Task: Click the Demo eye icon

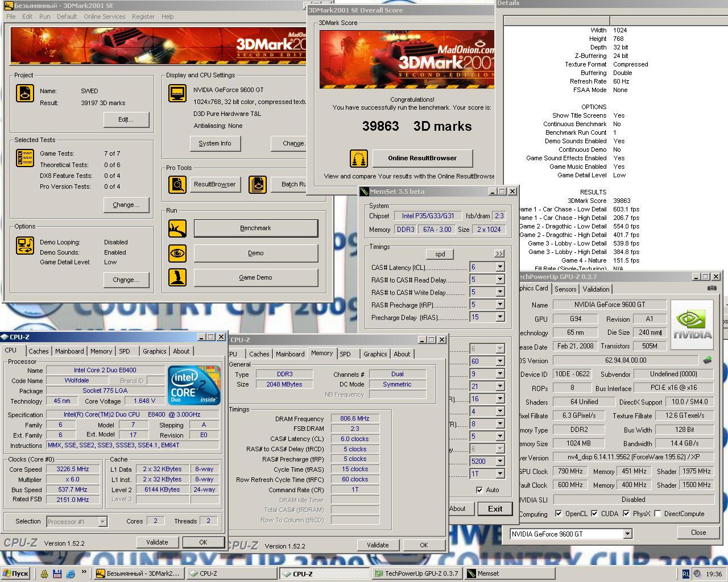Action: click(x=177, y=253)
